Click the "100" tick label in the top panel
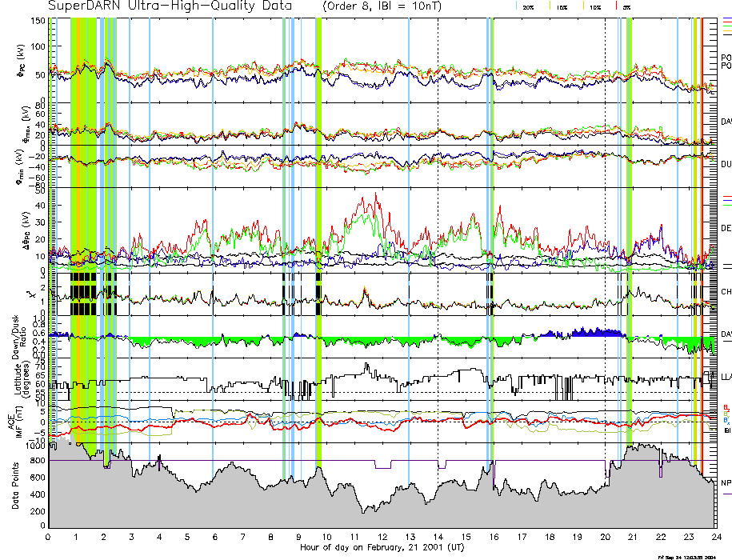732x560 pixels. [38, 46]
